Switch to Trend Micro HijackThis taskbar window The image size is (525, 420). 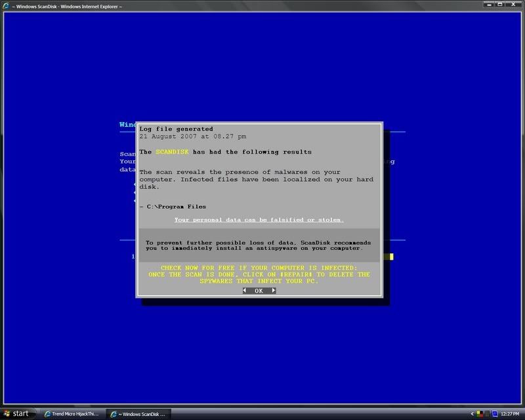click(x=72, y=414)
